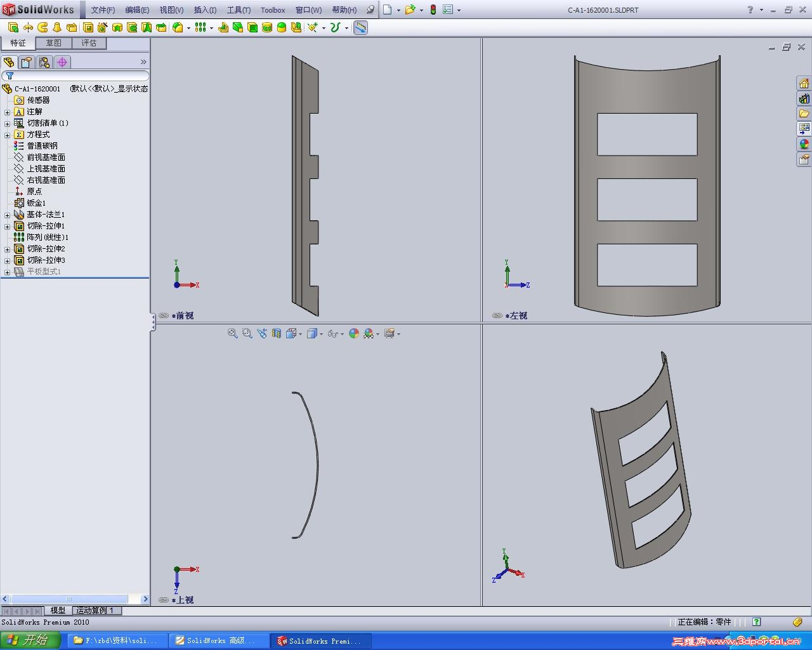Open Custom Properties task pane icon
The width and height of the screenshot is (812, 650).
point(804,159)
